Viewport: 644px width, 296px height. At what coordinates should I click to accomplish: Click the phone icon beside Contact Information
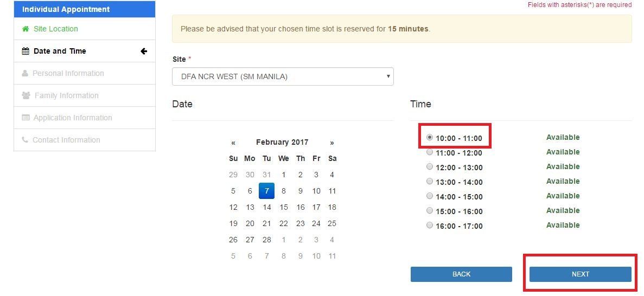tap(25, 140)
